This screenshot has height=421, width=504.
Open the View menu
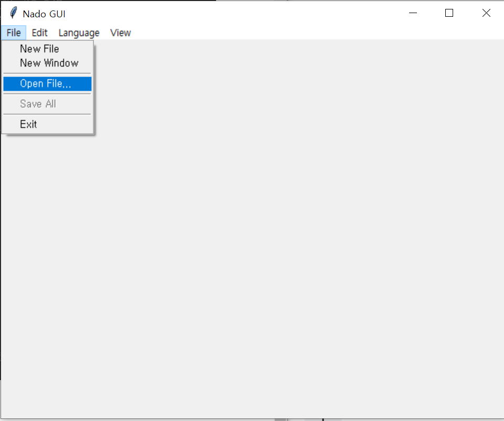coord(121,33)
